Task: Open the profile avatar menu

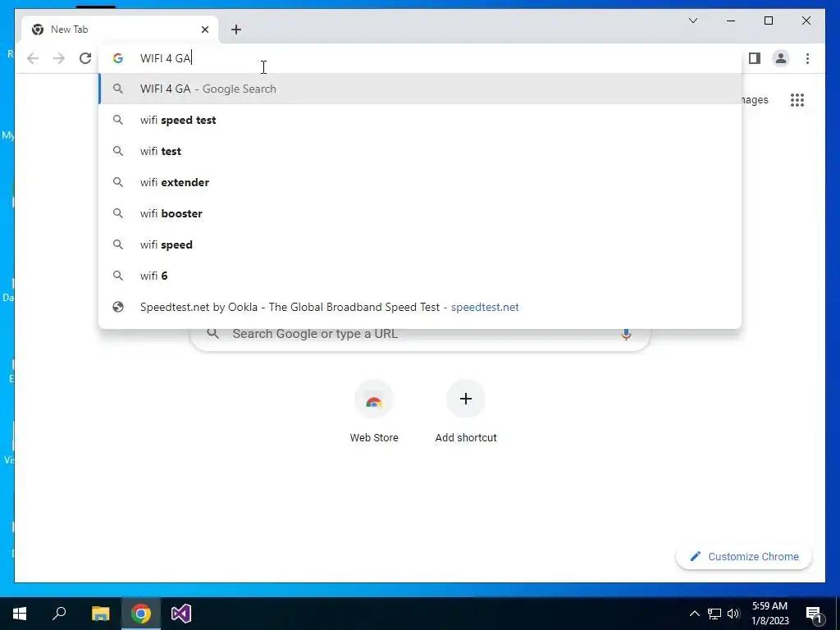Action: [781, 58]
